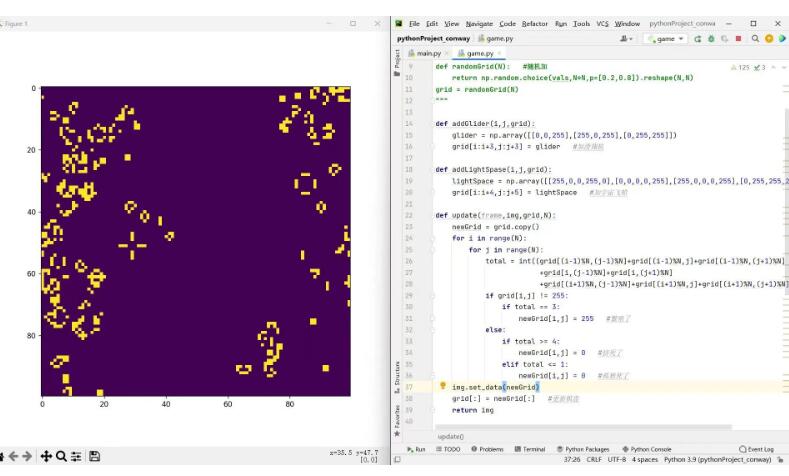Toggle the Project tool window sidebar
Image resolution: width=789 pixels, height=476 pixels.
[x=398, y=66]
